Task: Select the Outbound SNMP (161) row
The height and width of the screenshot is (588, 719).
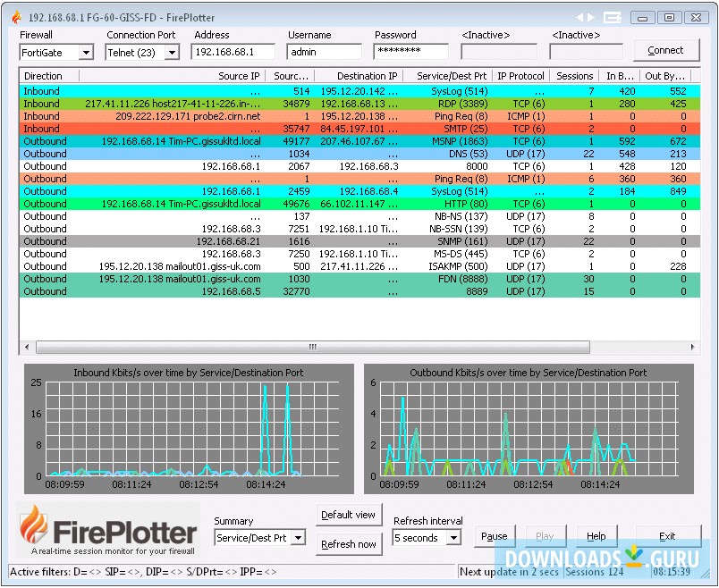Action: click(360, 241)
